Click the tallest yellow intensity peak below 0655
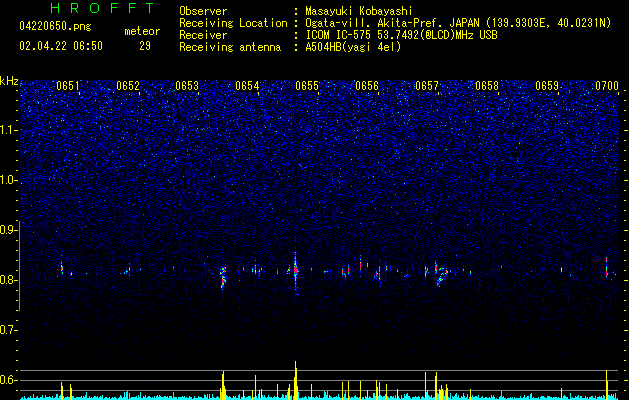629x400 pixels. [x=296, y=380]
